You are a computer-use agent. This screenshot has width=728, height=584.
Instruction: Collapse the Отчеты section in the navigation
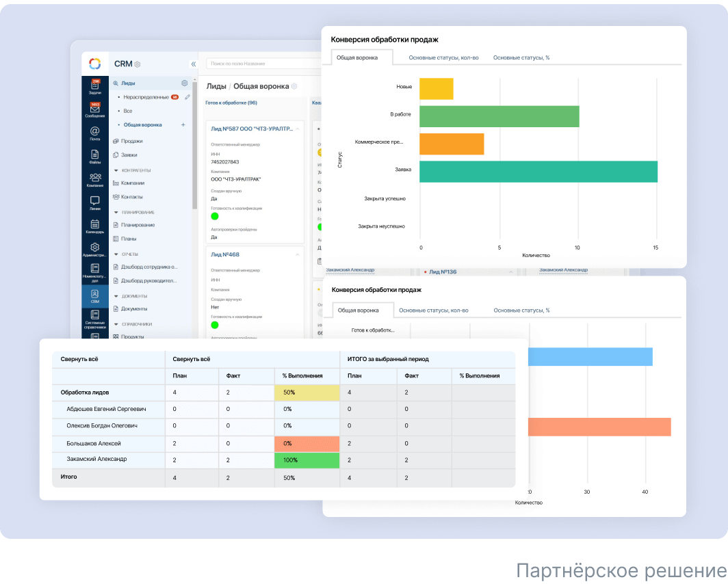point(116,254)
